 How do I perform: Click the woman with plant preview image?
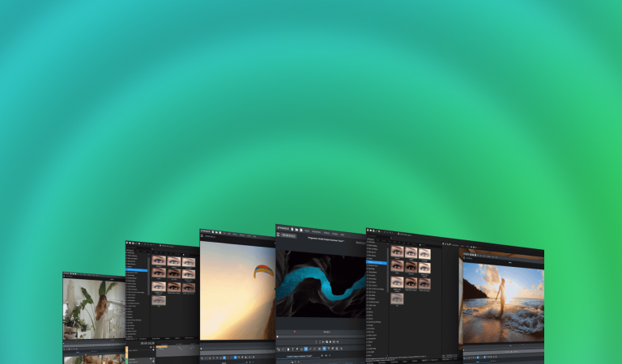94,309
